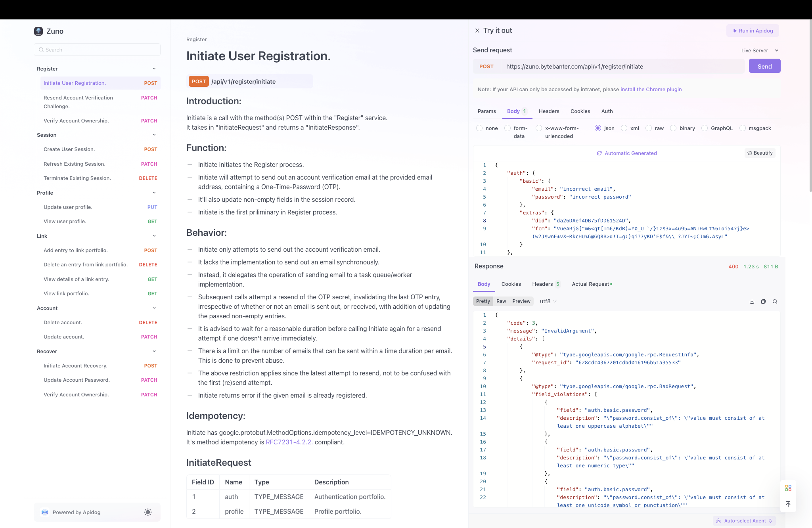Collapse the Session sidebar section
The width and height of the screenshot is (812, 528).
154,135
